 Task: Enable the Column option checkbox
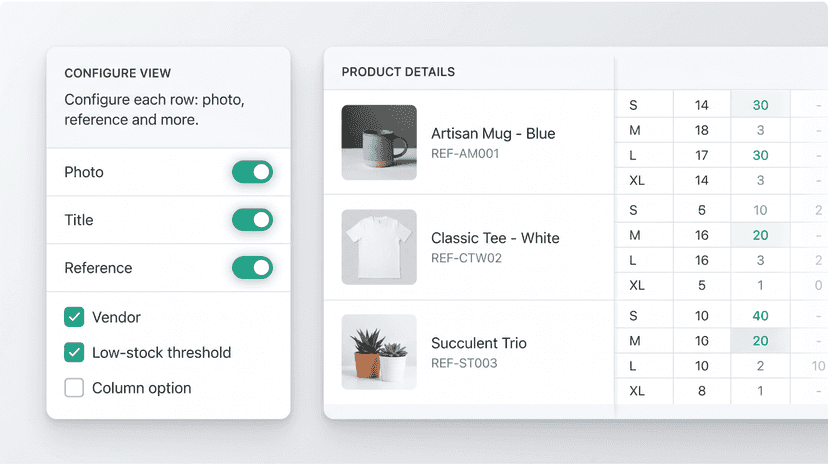coord(74,388)
